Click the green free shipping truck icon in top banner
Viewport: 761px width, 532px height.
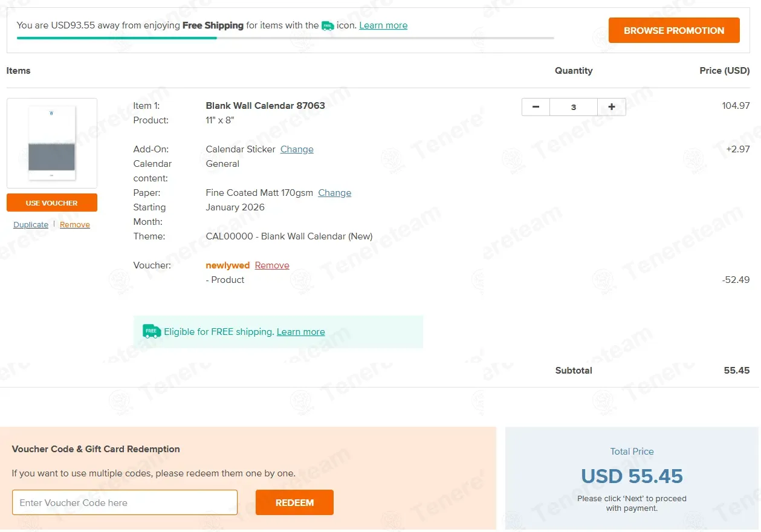click(328, 25)
